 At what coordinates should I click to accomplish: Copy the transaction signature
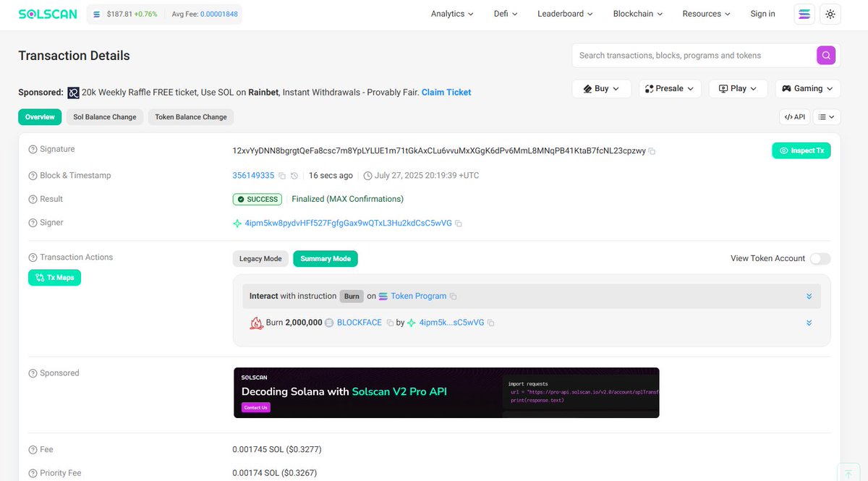coord(652,151)
